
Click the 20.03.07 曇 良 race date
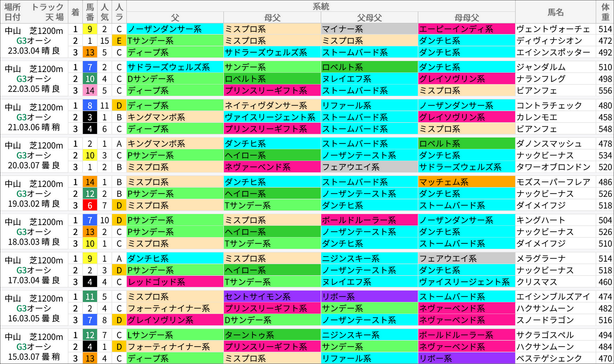click(x=34, y=165)
